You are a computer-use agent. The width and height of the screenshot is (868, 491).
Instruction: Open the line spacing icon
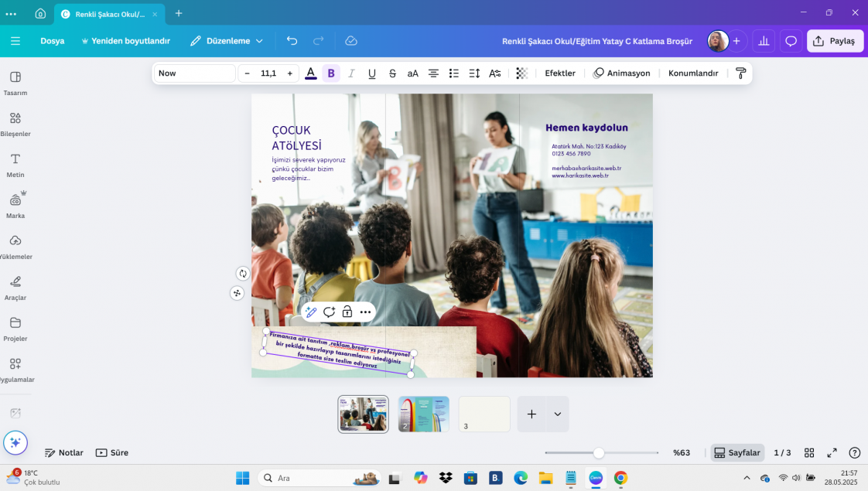click(x=475, y=73)
